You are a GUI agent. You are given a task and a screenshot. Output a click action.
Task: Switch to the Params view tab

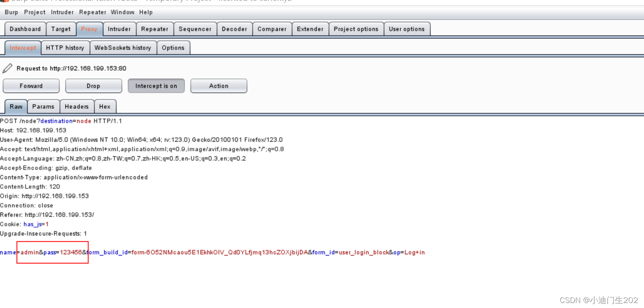43,107
